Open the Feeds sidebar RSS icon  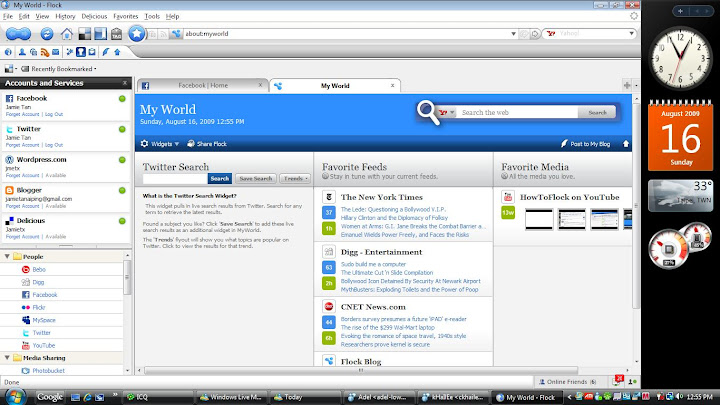(x=45, y=52)
